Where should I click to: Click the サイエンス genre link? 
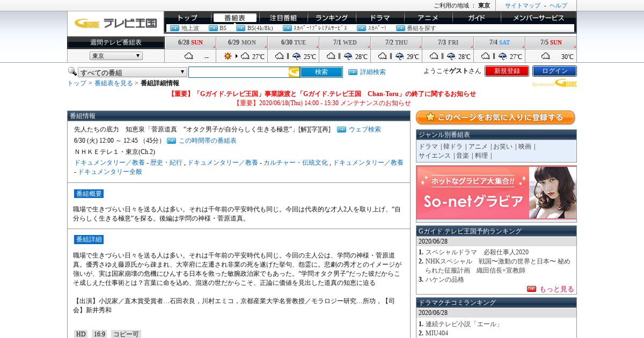[x=435, y=156]
